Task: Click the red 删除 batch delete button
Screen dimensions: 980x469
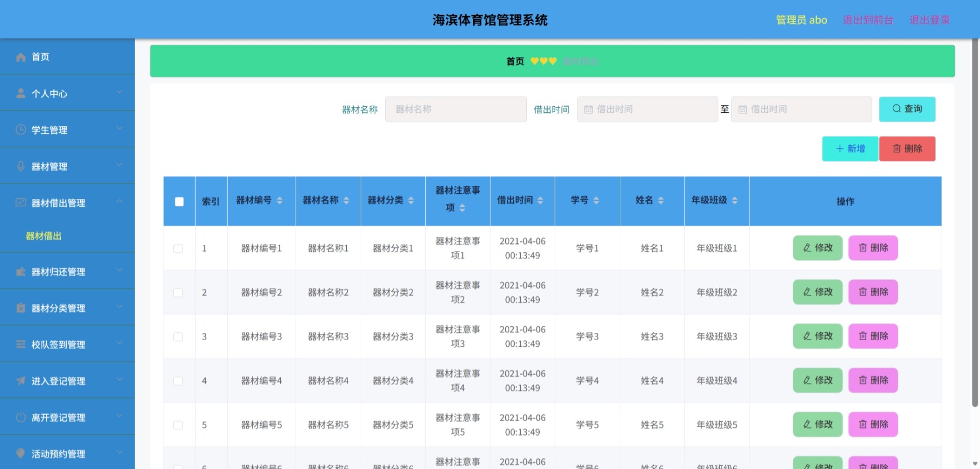Action: (x=907, y=149)
